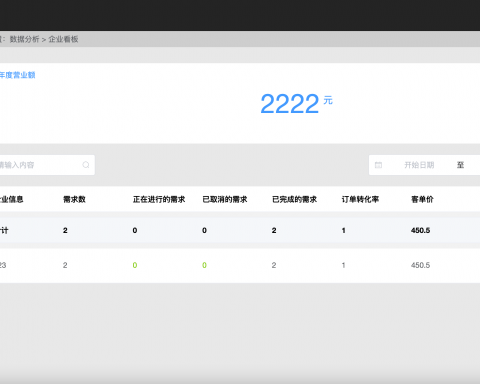Image resolution: width=480 pixels, height=384 pixels.
Task: Click the 已取消的需求 column header
Action: tap(225, 199)
